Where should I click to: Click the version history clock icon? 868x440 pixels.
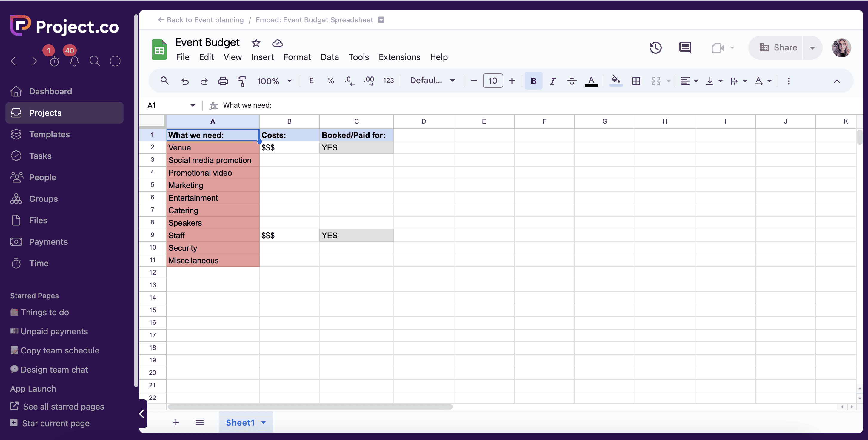tap(655, 48)
